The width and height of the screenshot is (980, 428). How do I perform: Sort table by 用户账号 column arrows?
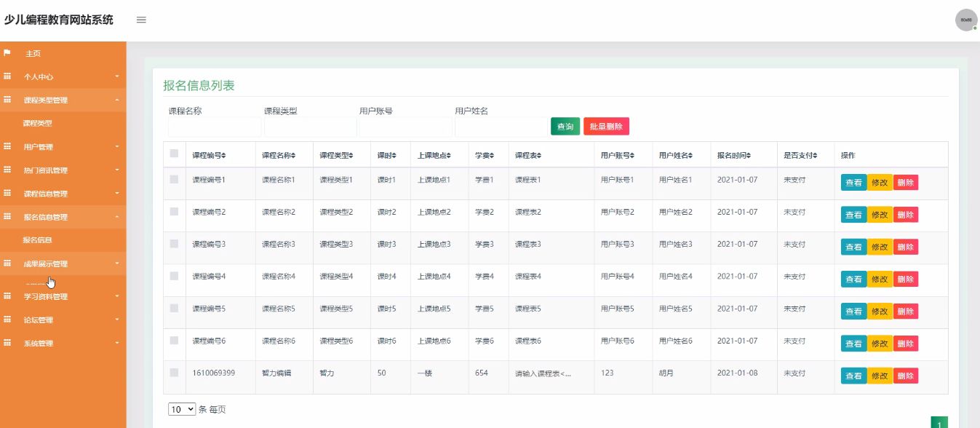(632, 155)
